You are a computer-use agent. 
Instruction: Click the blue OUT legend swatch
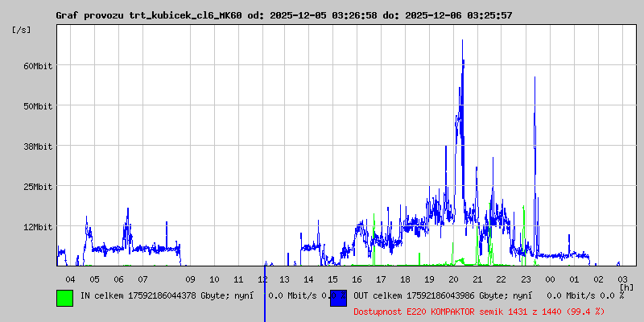pos(338,297)
